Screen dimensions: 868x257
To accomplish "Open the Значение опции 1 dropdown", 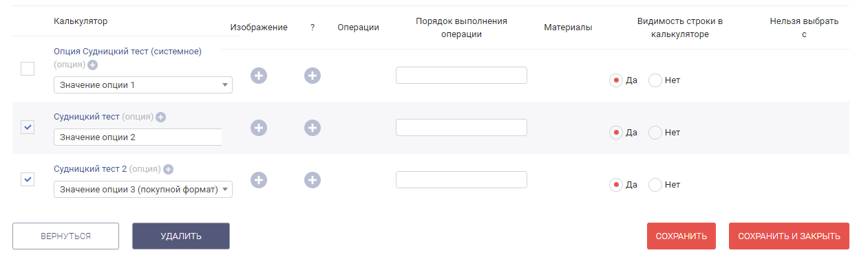I will (x=143, y=85).
